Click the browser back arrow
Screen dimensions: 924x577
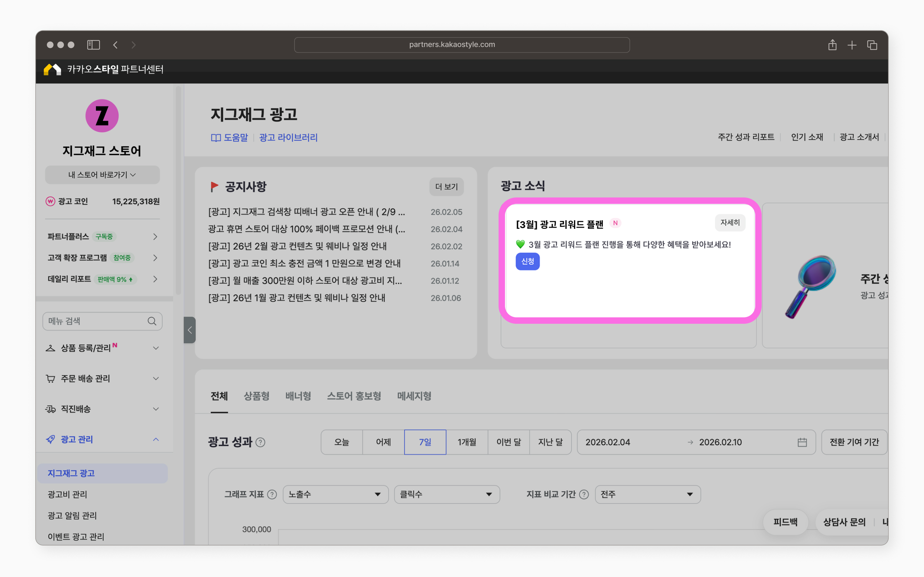(x=115, y=45)
